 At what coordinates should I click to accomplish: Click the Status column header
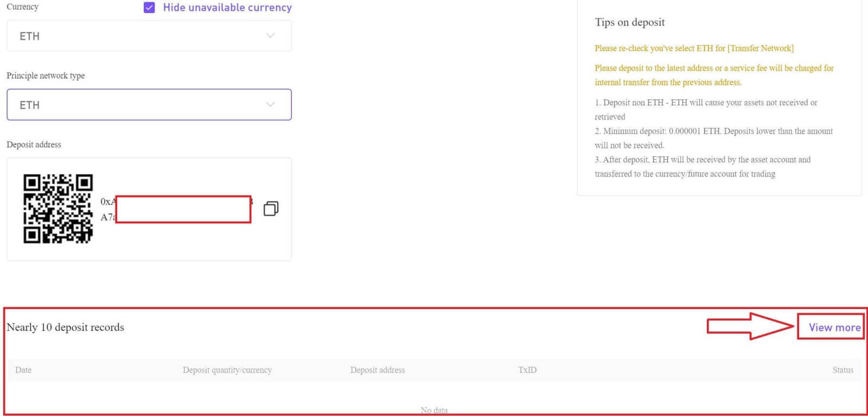843,370
